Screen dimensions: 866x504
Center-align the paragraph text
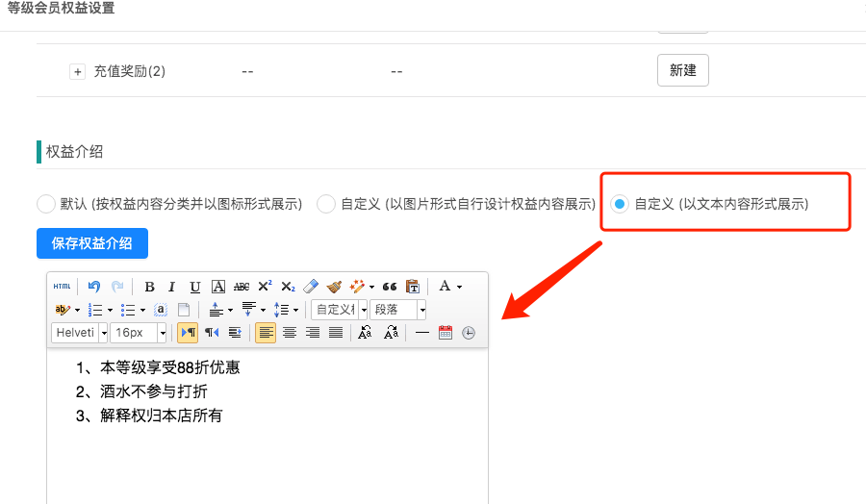click(289, 333)
